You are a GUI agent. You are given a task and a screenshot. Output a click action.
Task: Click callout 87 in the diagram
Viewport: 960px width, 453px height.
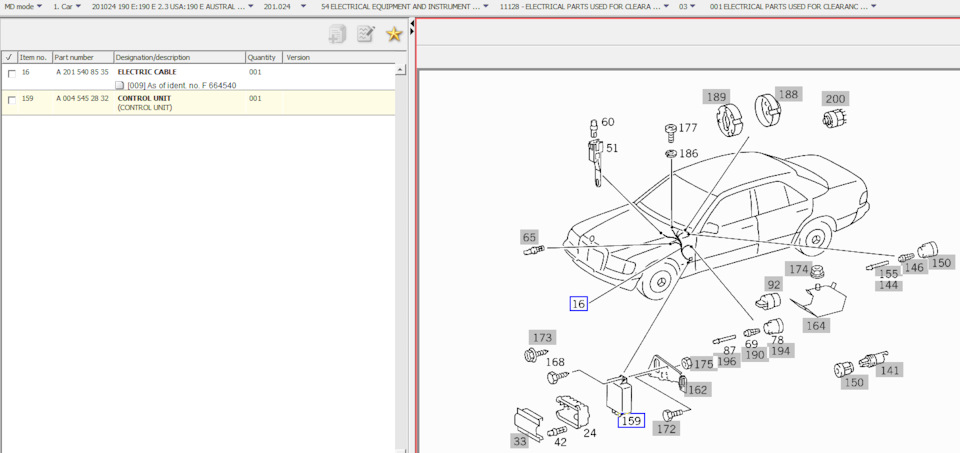(x=730, y=350)
